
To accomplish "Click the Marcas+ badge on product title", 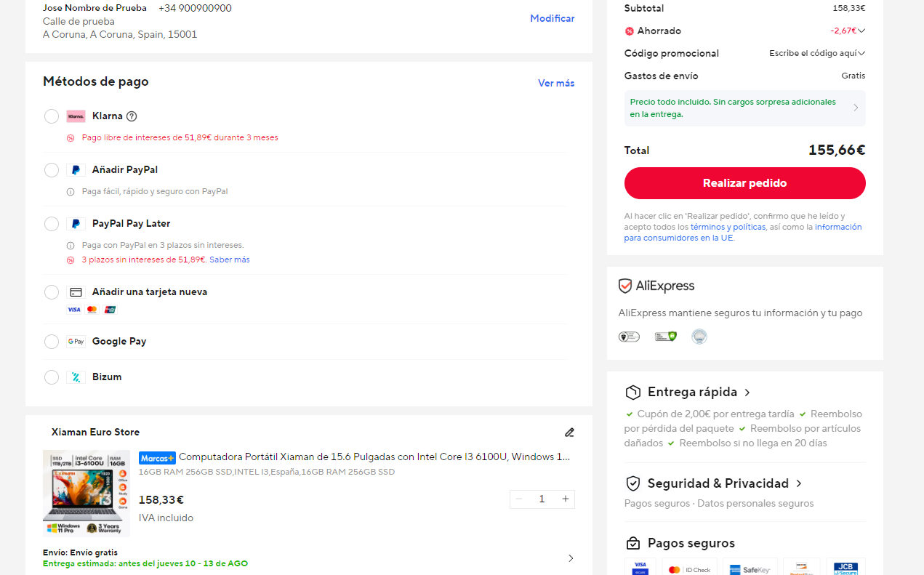I will pos(157,458).
